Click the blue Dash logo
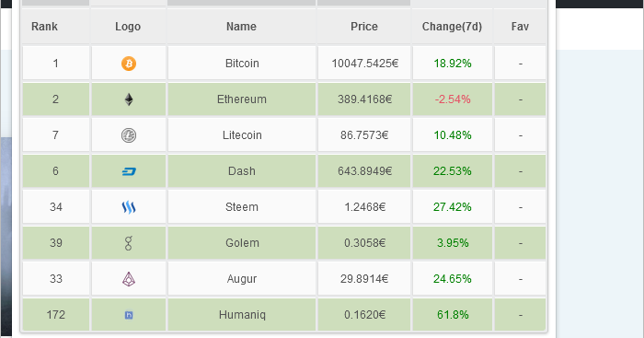 coord(129,171)
